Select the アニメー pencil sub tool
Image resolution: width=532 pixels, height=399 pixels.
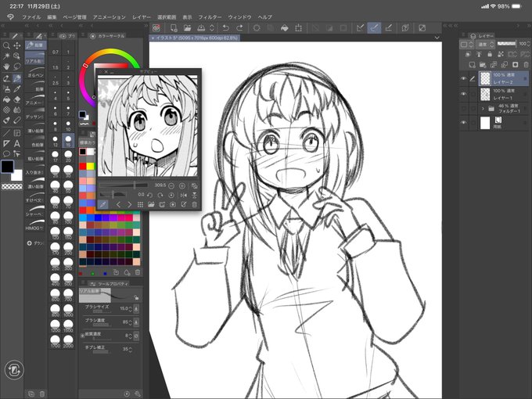[35, 100]
